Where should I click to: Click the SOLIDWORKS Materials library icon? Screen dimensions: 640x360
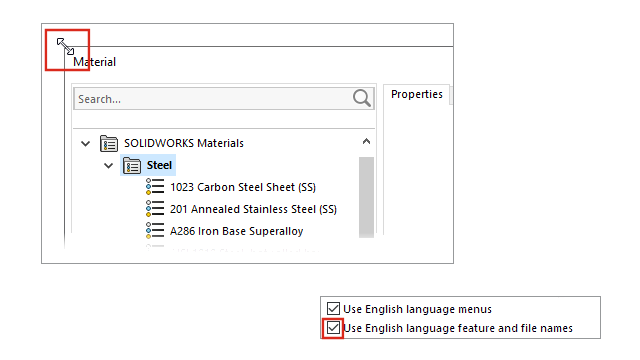(x=109, y=144)
